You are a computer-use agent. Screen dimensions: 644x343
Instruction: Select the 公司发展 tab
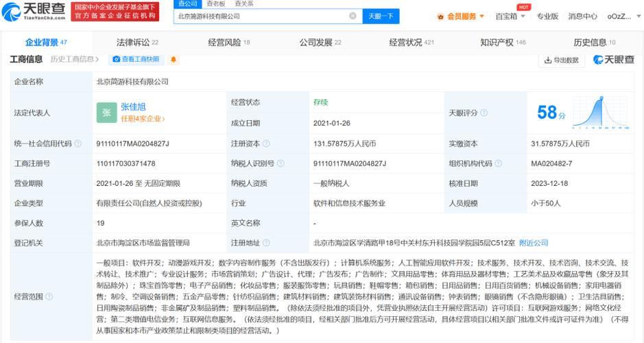tap(320, 43)
